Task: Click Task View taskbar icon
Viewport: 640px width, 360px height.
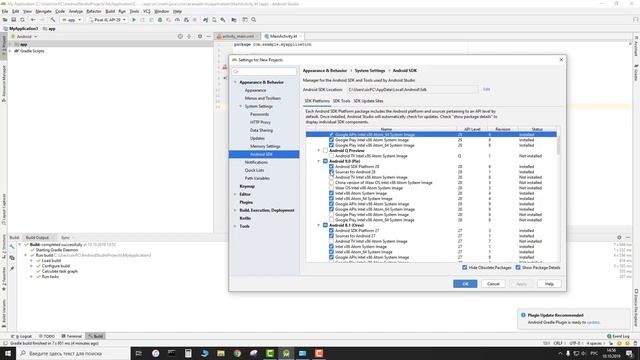Action: (139, 353)
